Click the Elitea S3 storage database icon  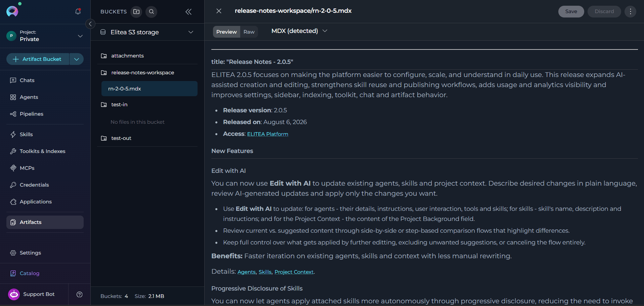click(x=103, y=32)
